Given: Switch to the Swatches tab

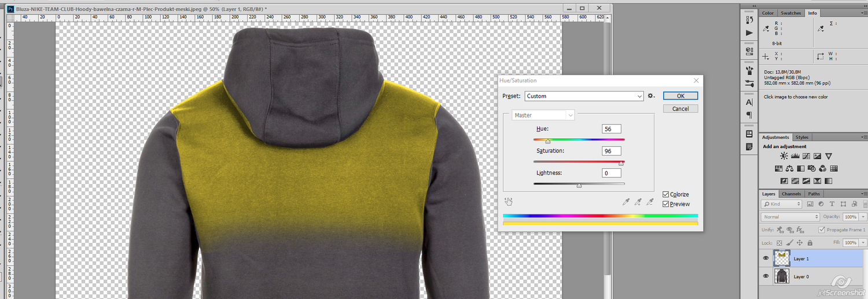Looking at the screenshot, I should pos(790,13).
